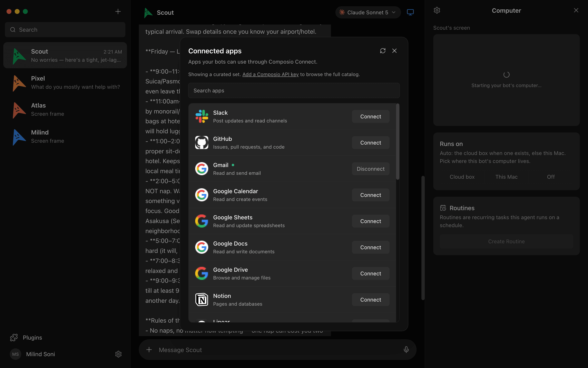Open user settings gear beside Milind Soni

point(118,354)
